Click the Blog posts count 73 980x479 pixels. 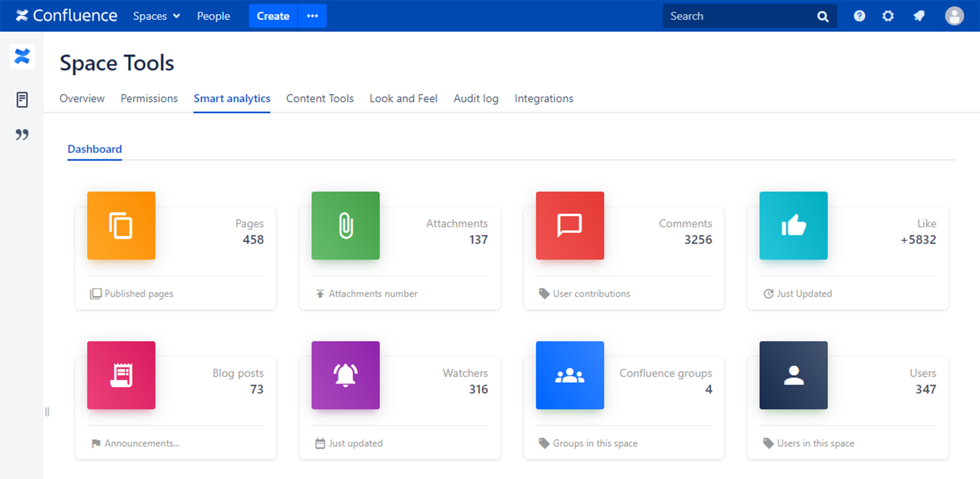point(257,389)
